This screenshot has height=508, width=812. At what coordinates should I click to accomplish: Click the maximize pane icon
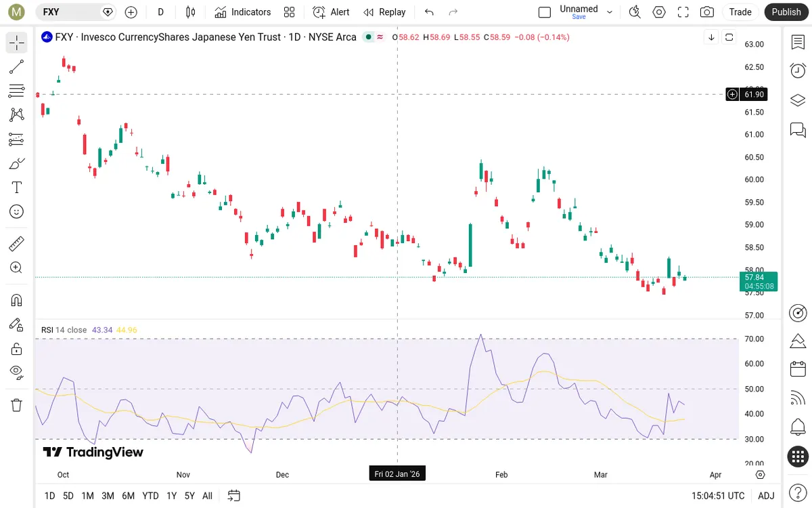[x=729, y=37]
